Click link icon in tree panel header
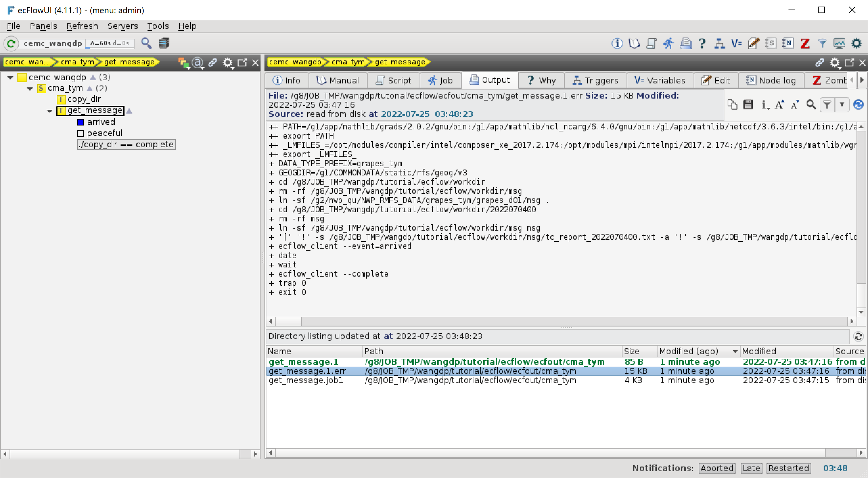 [213, 63]
